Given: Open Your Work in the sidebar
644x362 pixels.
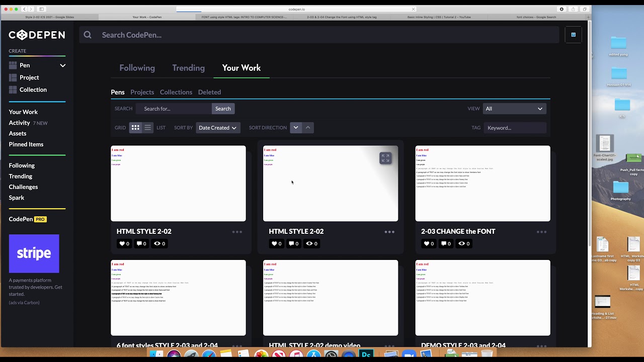Looking at the screenshot, I should (23, 112).
